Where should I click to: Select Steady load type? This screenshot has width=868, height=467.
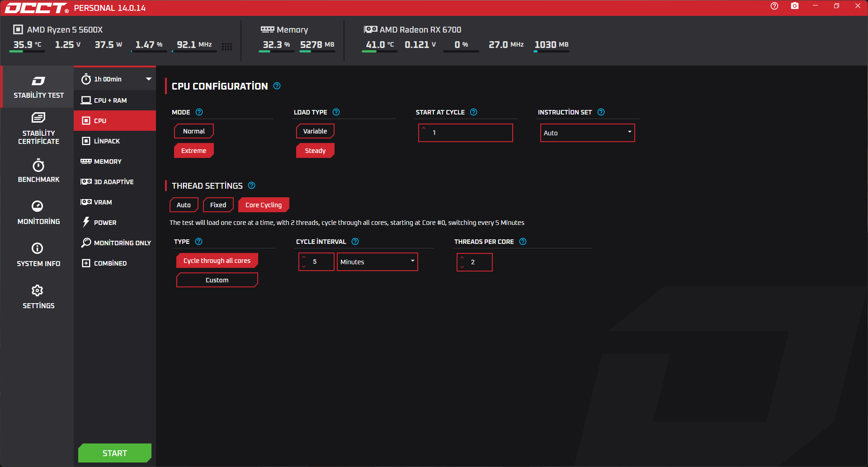pyautogui.click(x=315, y=151)
